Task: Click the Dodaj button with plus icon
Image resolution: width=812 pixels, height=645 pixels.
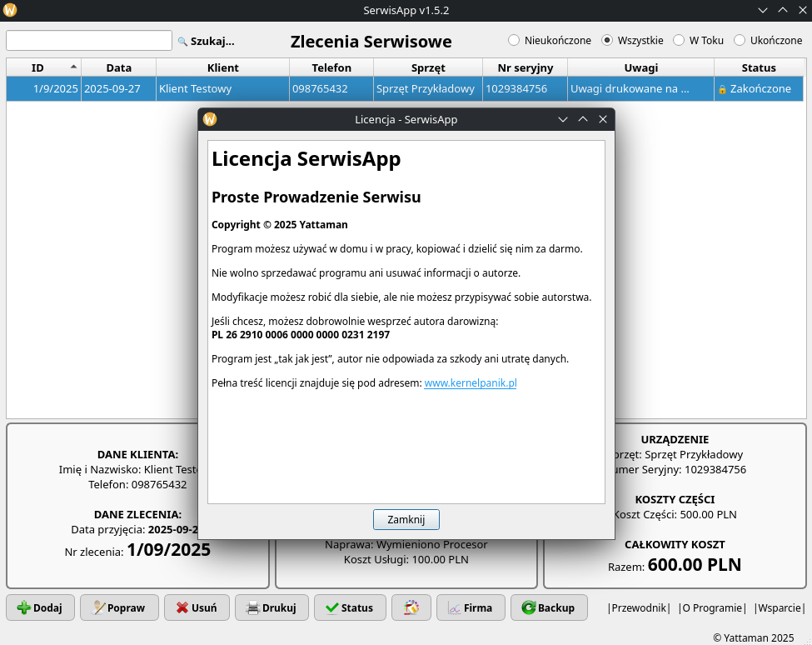Action: pos(40,607)
